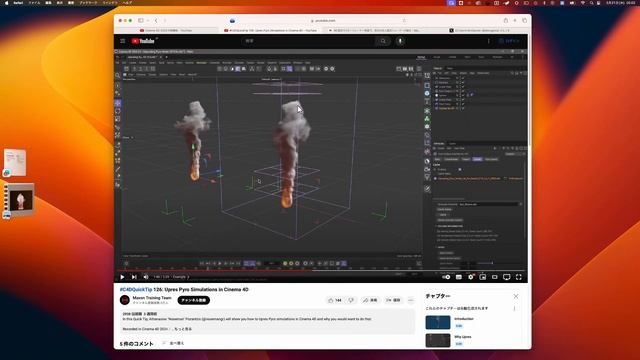Open the ファイル menu
Viewport: 640px width, 360px height.
click(34, 2)
